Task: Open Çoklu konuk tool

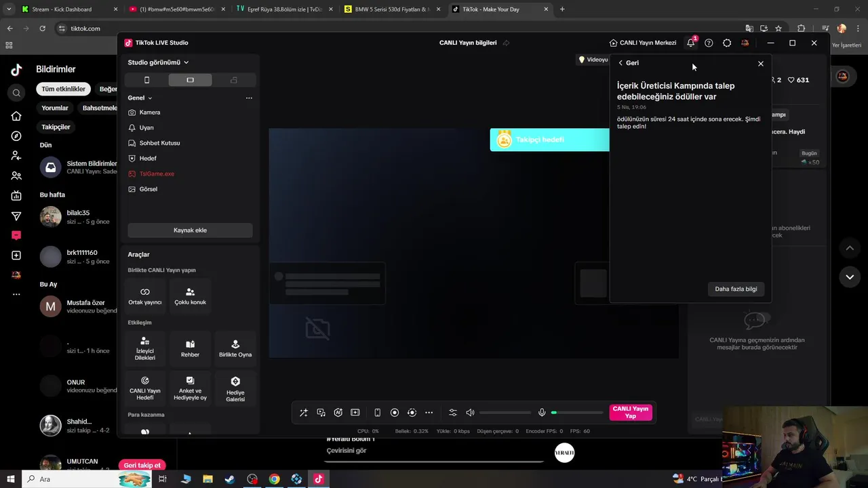Action: click(190, 296)
